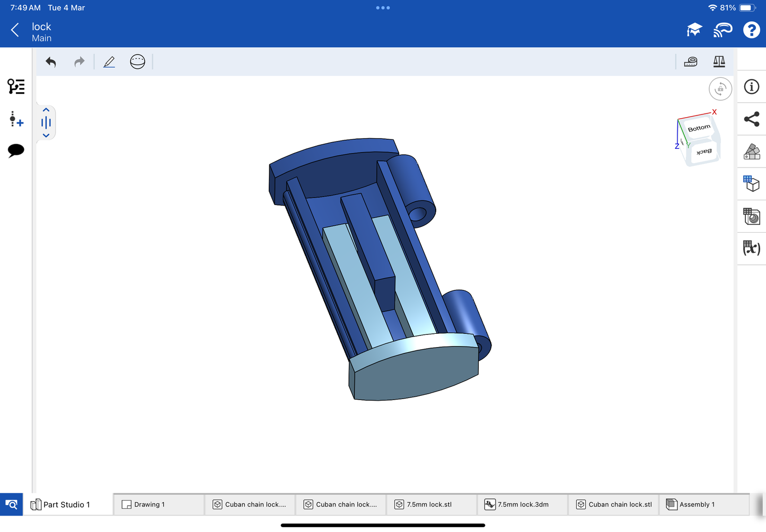766x532 pixels.
Task: Tap the Redo arrow in toolbar
Action: click(x=80, y=62)
